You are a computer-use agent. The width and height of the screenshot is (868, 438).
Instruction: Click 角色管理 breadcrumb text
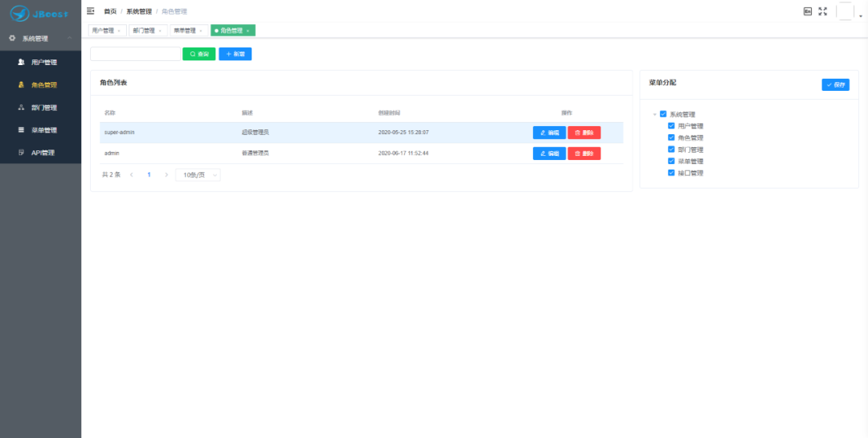[x=174, y=11]
